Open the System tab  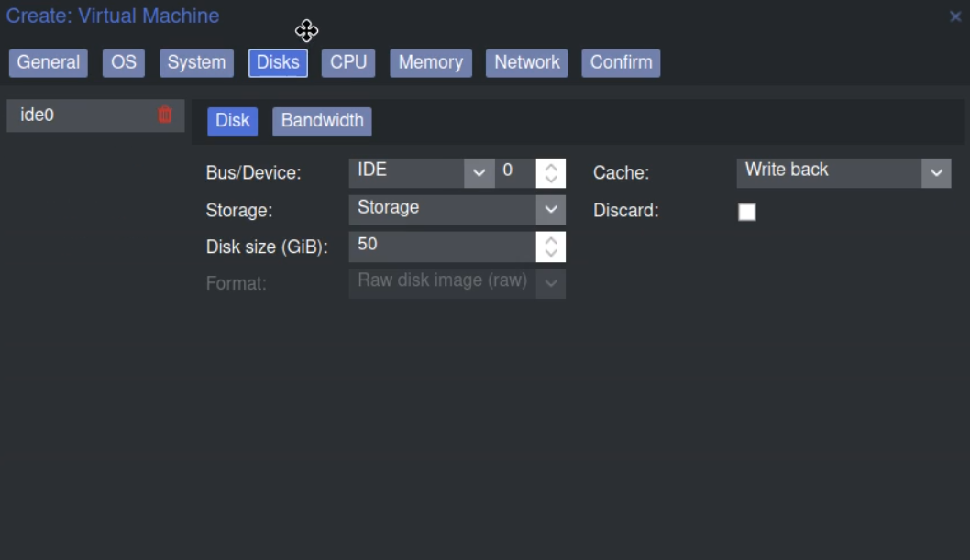tap(196, 62)
